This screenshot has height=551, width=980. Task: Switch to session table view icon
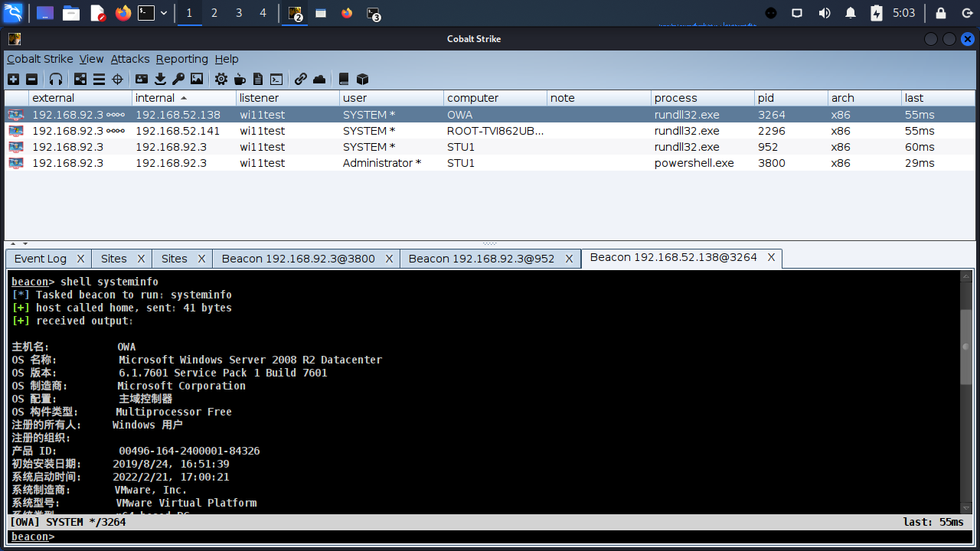(99, 79)
